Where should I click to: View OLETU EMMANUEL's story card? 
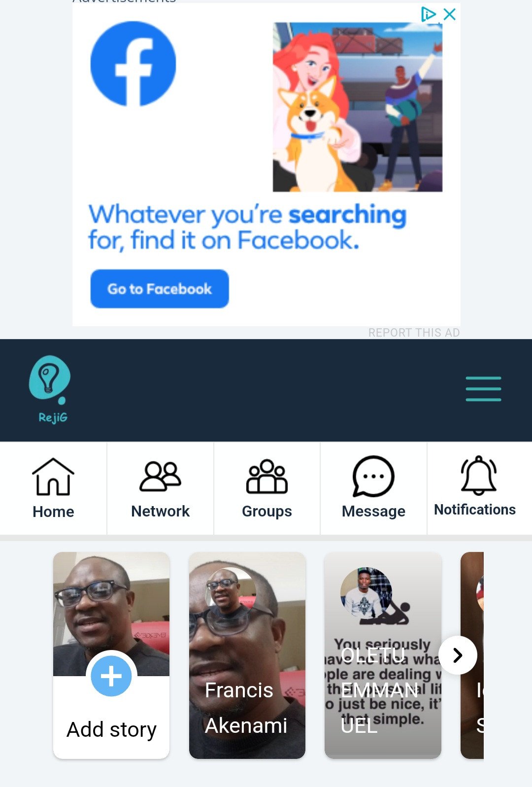383,655
